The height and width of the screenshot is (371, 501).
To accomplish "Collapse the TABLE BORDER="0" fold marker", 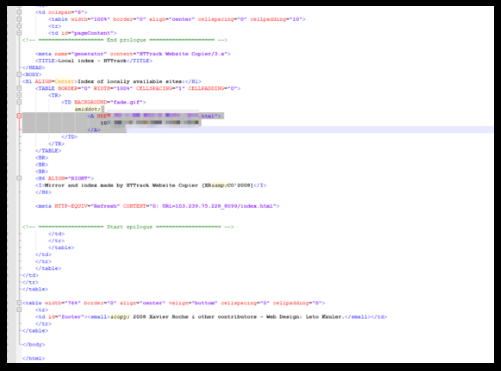I will [x=19, y=88].
